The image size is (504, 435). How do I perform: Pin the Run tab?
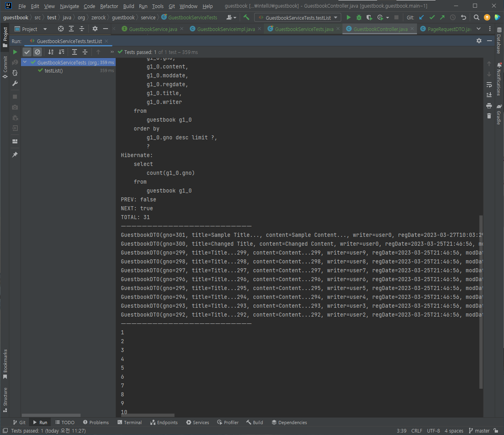[x=15, y=155]
